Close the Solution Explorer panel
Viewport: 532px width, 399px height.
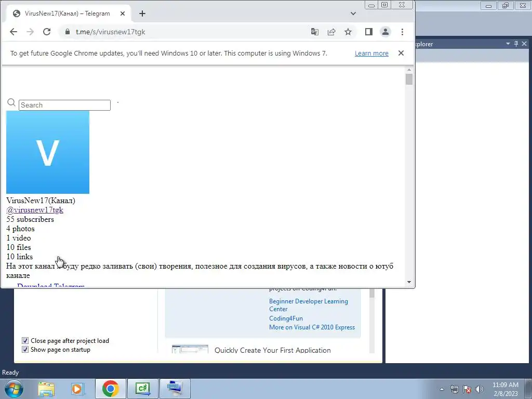pos(524,44)
